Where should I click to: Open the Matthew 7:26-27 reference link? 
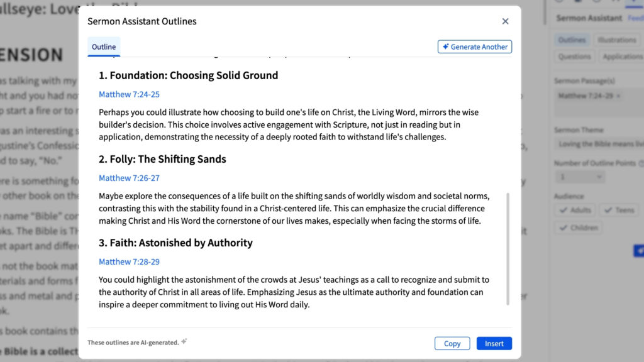point(129,178)
